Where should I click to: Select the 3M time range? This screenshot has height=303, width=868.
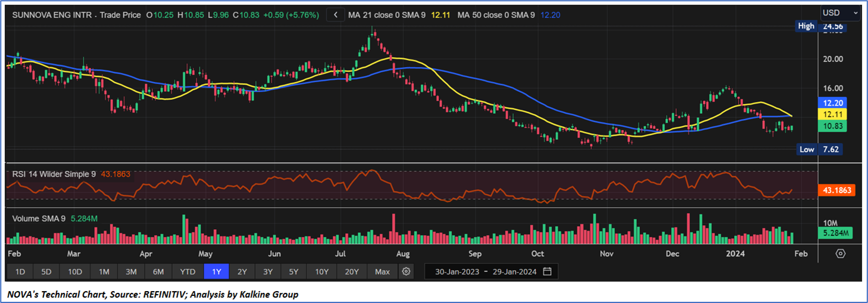point(131,271)
